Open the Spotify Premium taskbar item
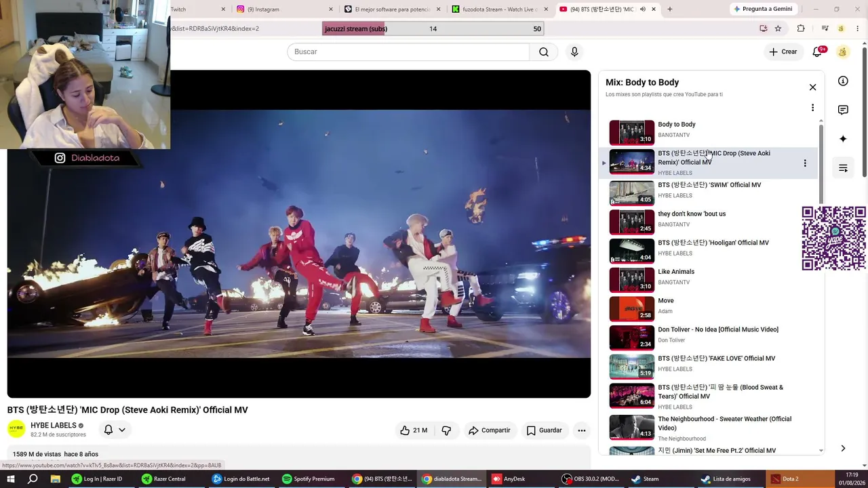The image size is (868, 488). pos(309,479)
